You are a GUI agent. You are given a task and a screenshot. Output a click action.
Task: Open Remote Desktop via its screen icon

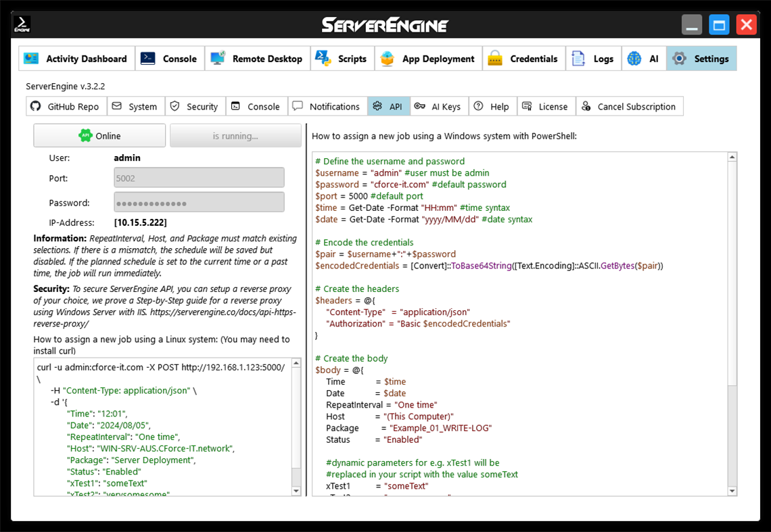coord(218,59)
